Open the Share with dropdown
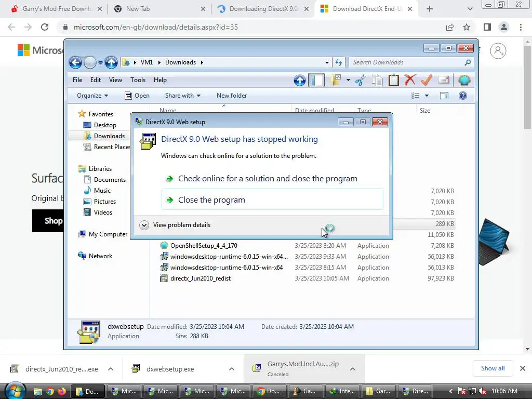The image size is (532, 399). 182,96
